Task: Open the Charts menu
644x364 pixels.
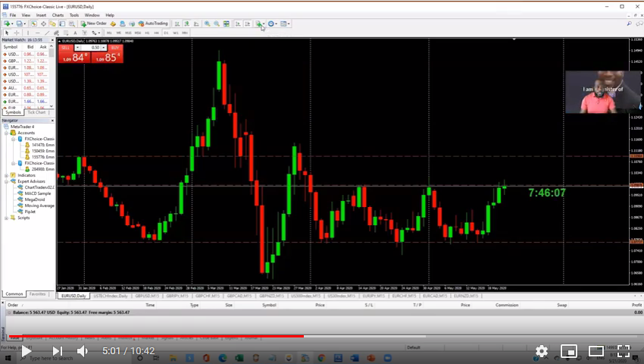Action: pyautogui.click(x=58, y=15)
